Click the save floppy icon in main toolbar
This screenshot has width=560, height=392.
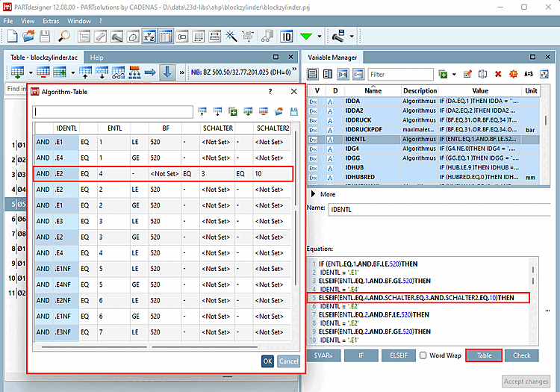click(46, 36)
